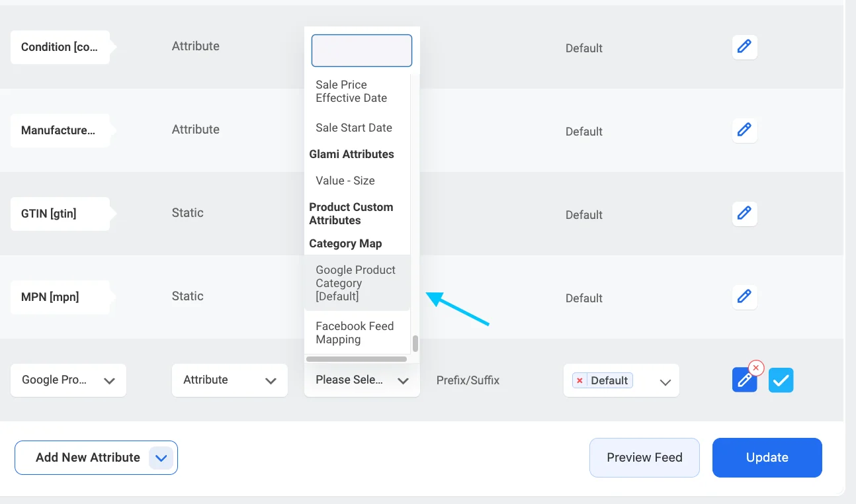
Task: Confirm new attribute with blue checkmark icon
Action: point(781,380)
